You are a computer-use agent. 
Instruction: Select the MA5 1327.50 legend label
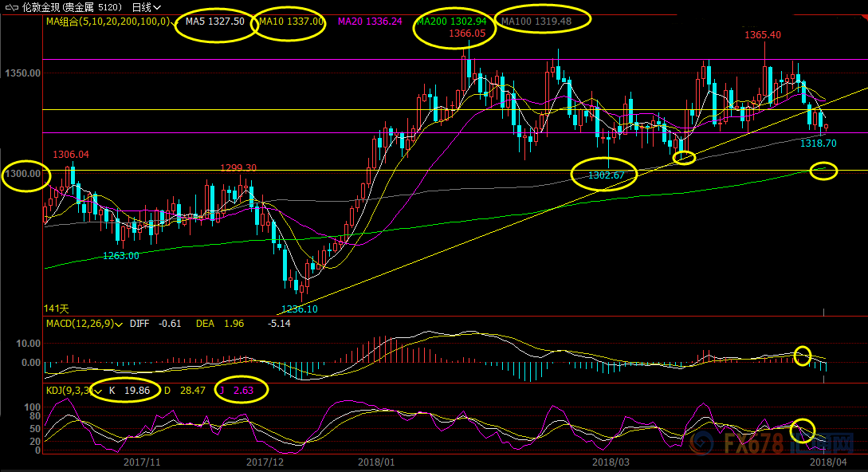pos(214,22)
